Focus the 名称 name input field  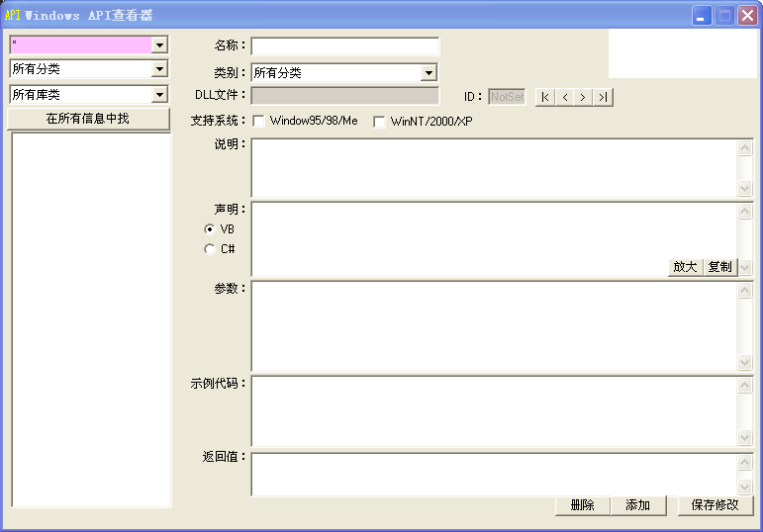[345, 46]
